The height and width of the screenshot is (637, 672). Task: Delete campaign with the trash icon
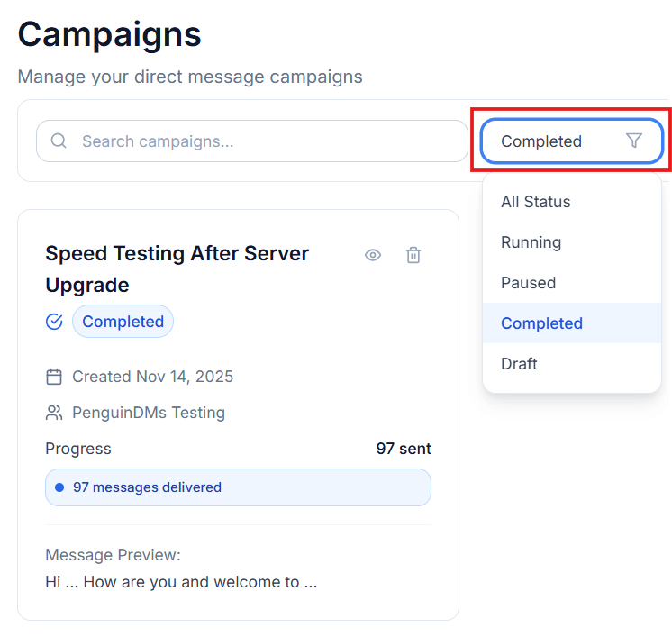pos(413,255)
